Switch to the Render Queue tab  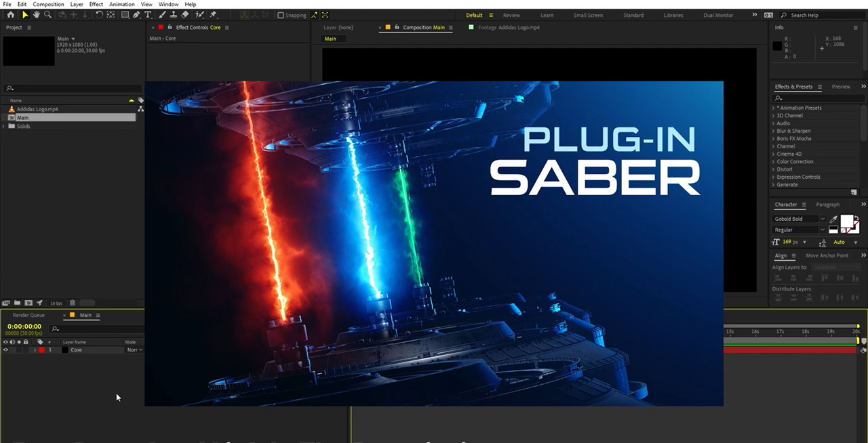(x=28, y=315)
